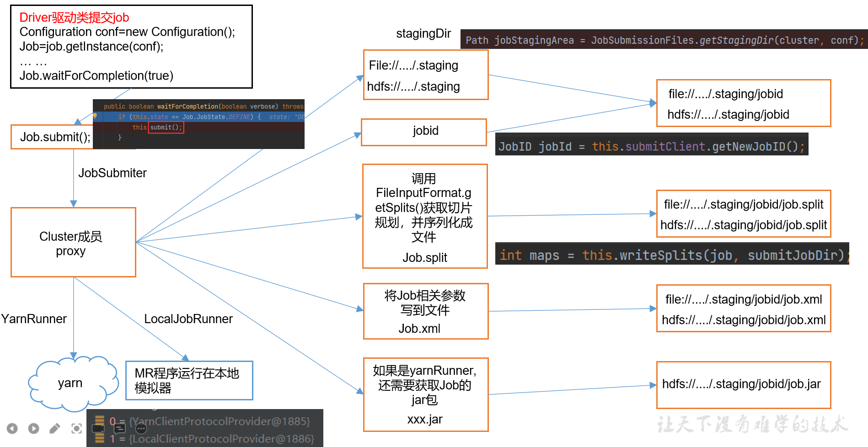Select the jobid box
Viewport: 868px width, 447px height.
tap(424, 132)
